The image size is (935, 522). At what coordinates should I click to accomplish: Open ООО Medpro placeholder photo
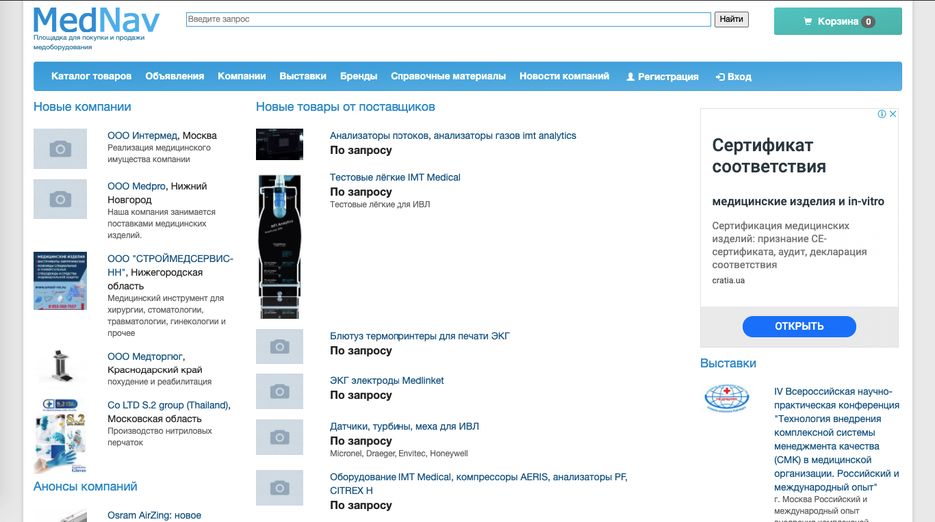click(60, 199)
